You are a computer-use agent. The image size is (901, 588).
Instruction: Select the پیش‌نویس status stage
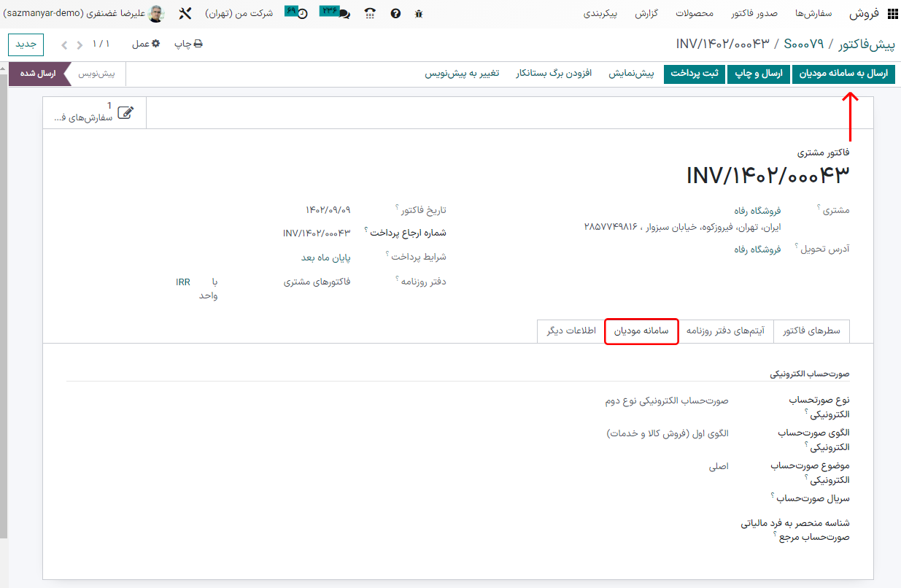coord(96,74)
